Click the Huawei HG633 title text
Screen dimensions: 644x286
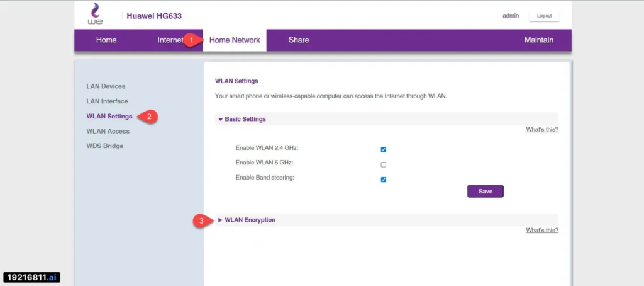click(154, 16)
